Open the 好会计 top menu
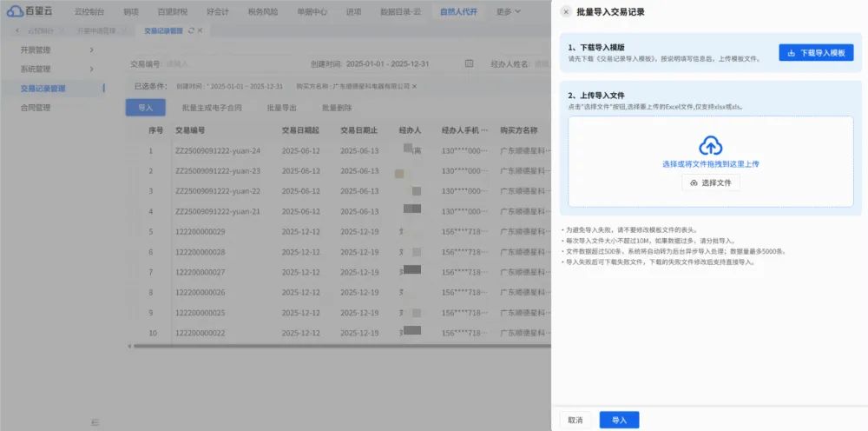This screenshot has width=868, height=431. [x=218, y=11]
